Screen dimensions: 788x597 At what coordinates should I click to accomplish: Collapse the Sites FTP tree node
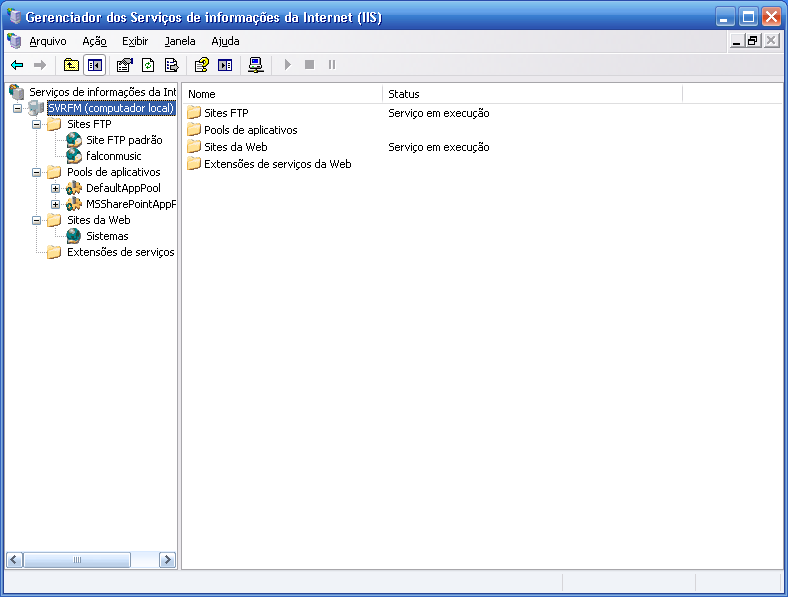37,124
